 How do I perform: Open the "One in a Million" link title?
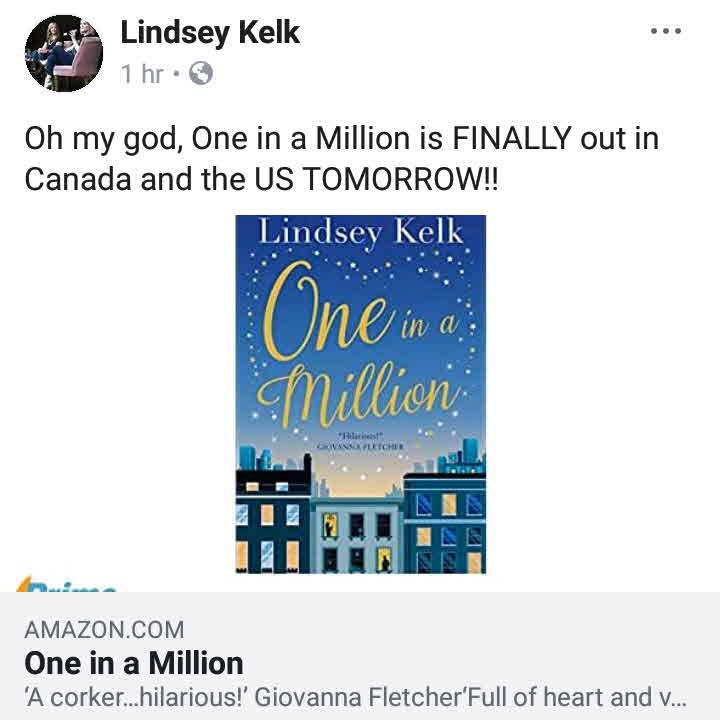pos(134,663)
